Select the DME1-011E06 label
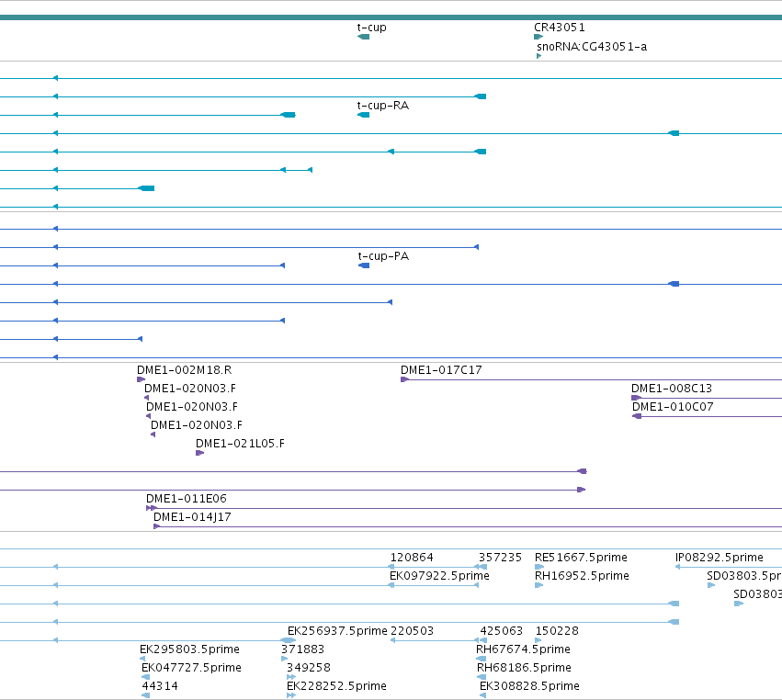 [x=187, y=499]
